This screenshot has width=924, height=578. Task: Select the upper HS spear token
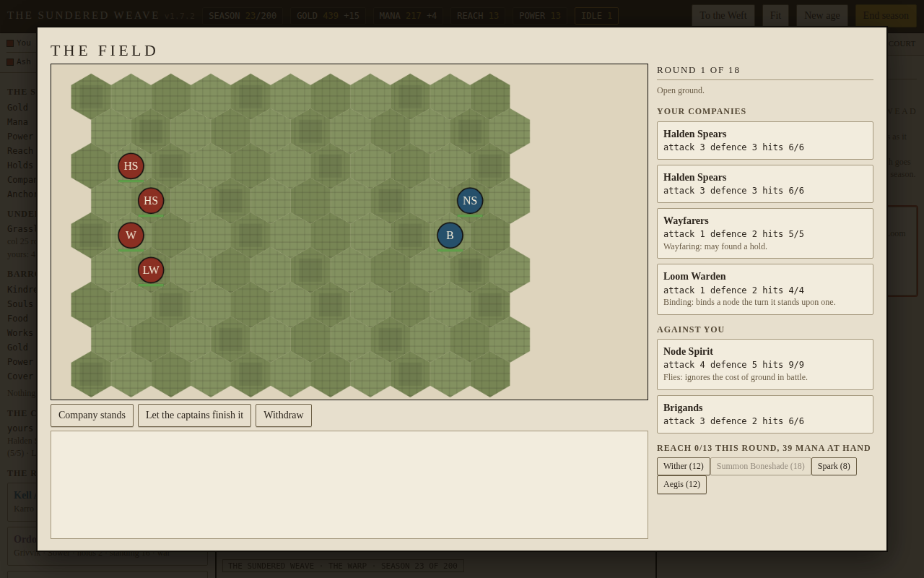131,166
